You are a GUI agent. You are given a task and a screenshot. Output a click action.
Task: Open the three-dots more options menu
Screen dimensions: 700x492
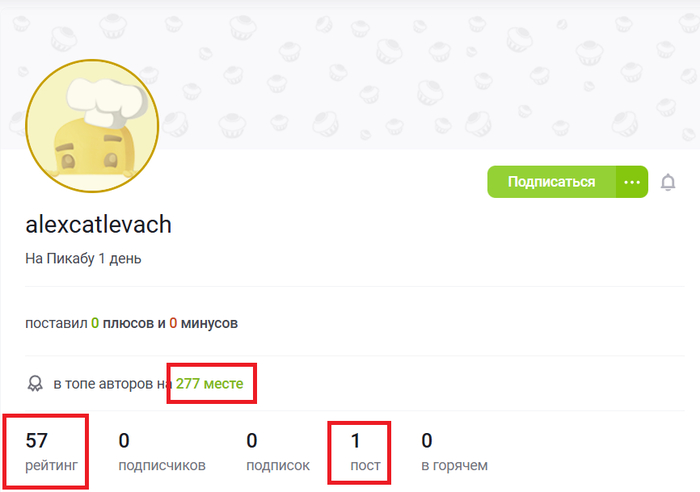click(x=632, y=182)
